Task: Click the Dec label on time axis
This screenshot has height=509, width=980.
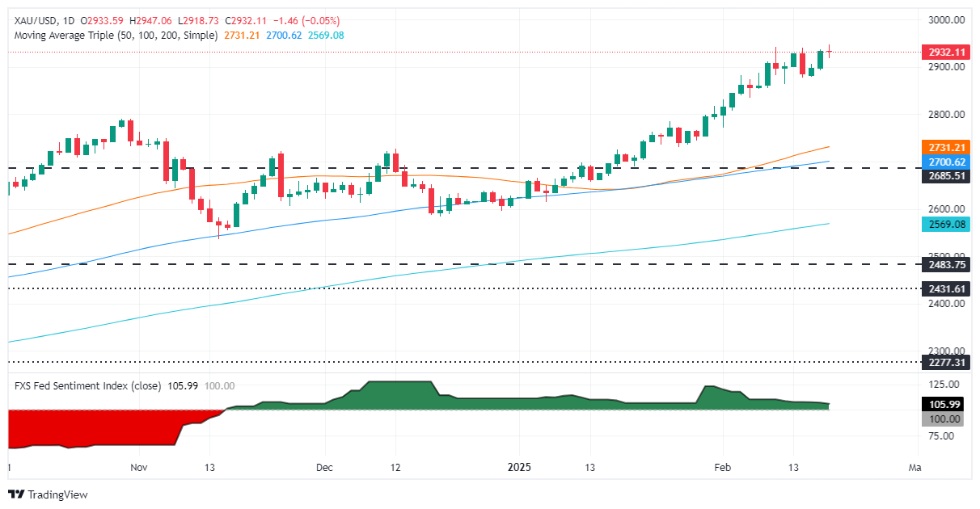Action: click(x=325, y=467)
